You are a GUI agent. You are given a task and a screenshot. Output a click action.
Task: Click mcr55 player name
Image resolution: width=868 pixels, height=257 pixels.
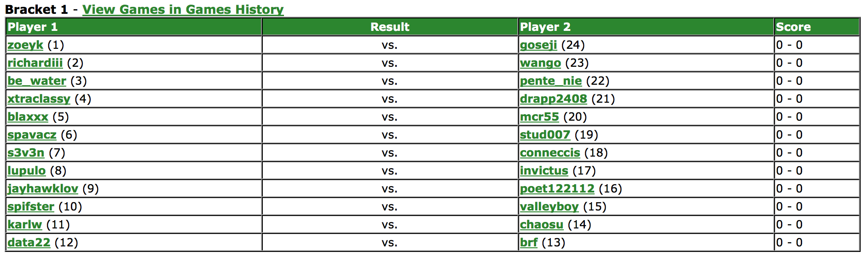(x=539, y=117)
